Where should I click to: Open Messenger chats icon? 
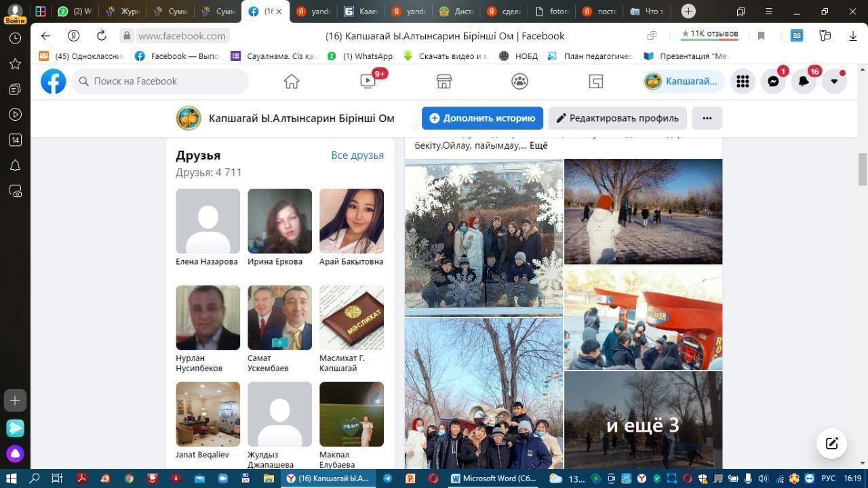773,81
